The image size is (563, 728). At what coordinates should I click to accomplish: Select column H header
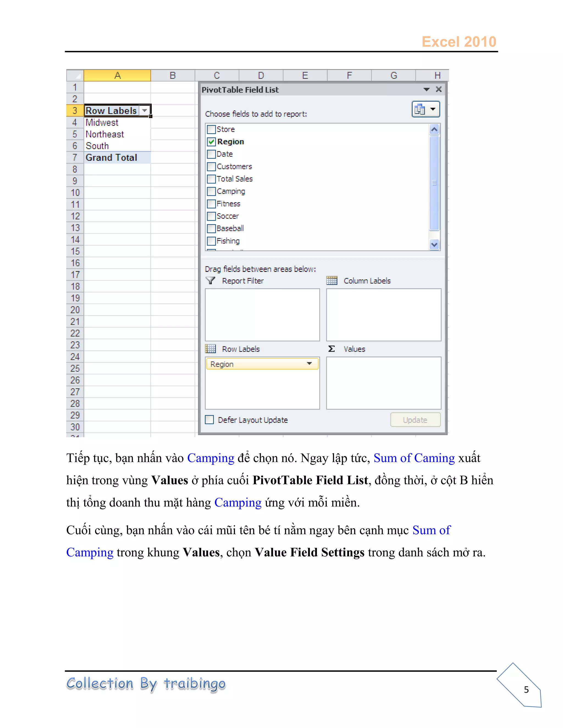(432, 76)
